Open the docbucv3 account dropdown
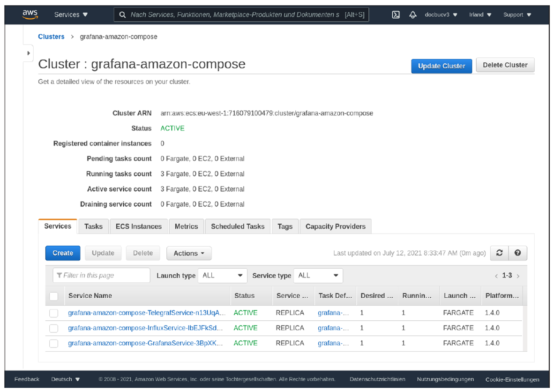 pyautogui.click(x=441, y=15)
